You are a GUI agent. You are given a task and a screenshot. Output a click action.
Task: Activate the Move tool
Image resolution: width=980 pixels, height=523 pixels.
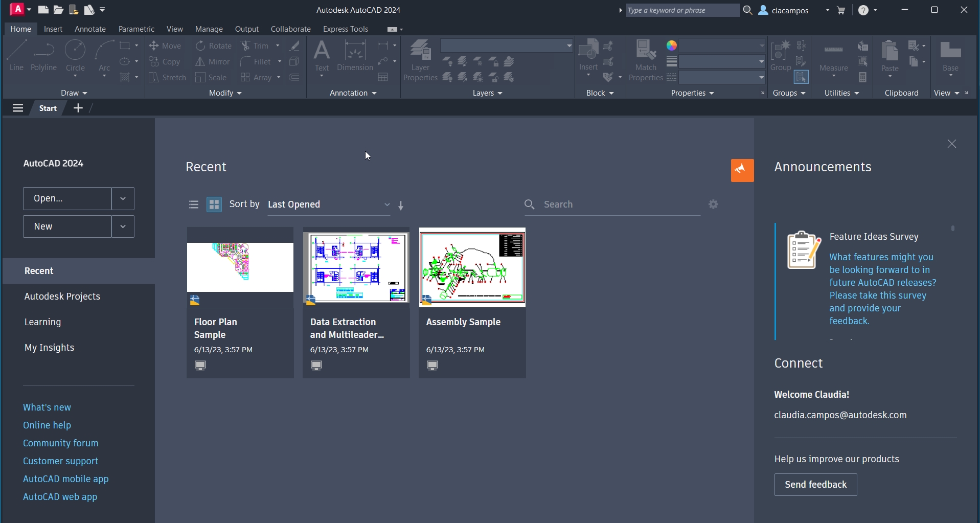point(165,46)
